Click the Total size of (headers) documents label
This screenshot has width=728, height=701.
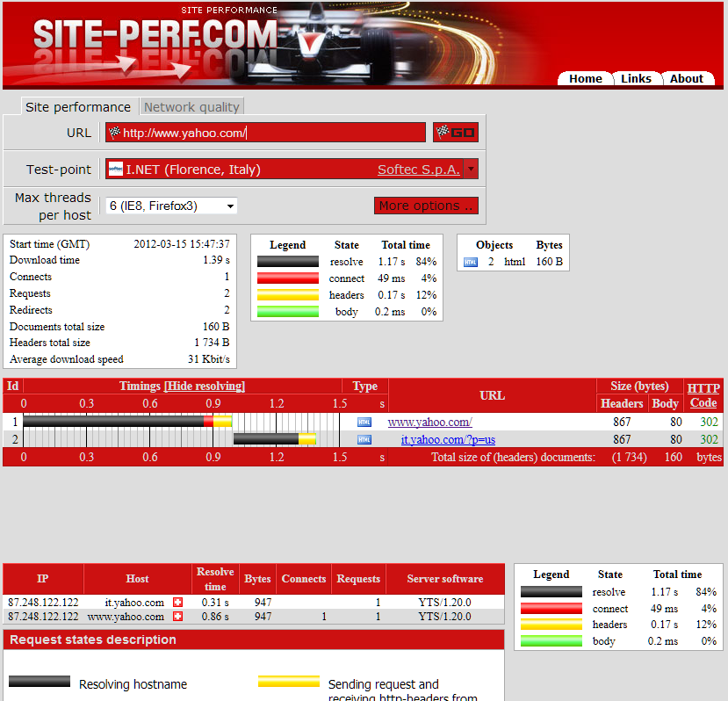(513, 457)
